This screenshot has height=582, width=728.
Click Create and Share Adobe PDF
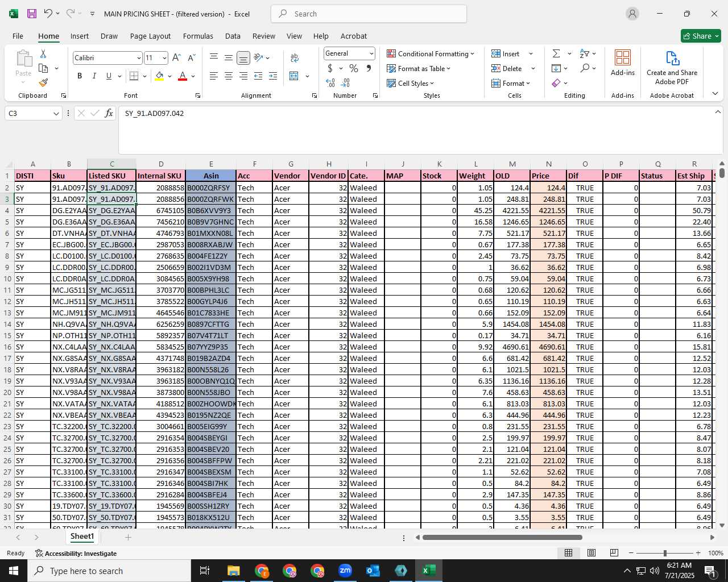[x=672, y=68]
